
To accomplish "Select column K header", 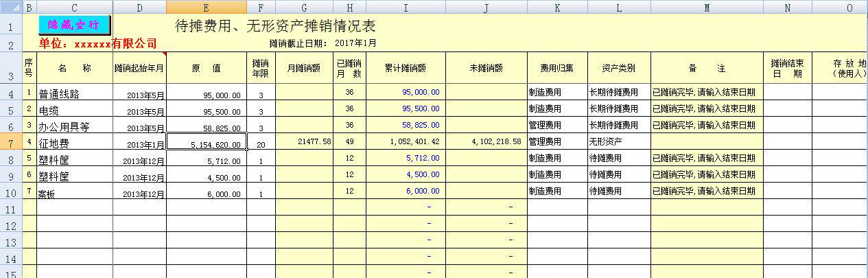I will 557,7.
